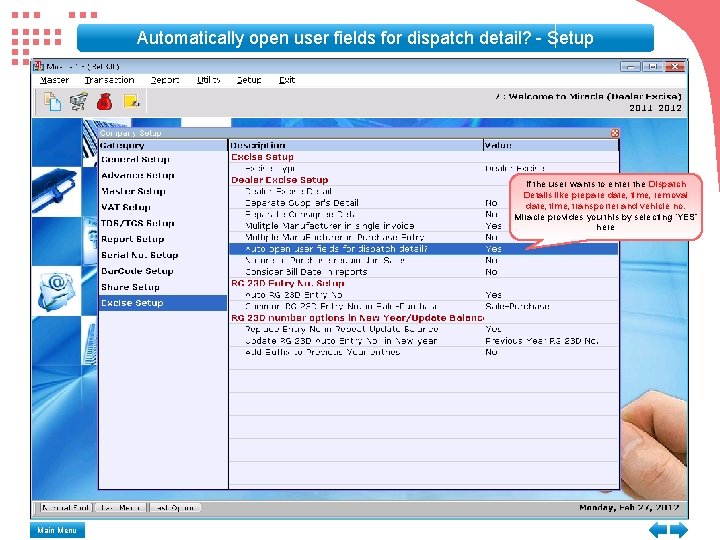Image resolution: width=720 pixels, height=540 pixels.
Task: Click the Last Menu status bar button
Action: [121, 508]
